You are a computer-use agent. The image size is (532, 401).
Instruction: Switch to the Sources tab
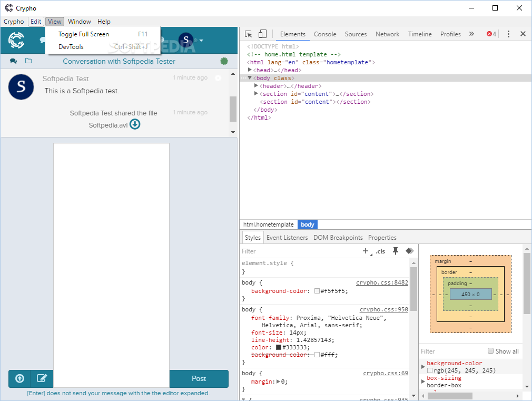[356, 34]
